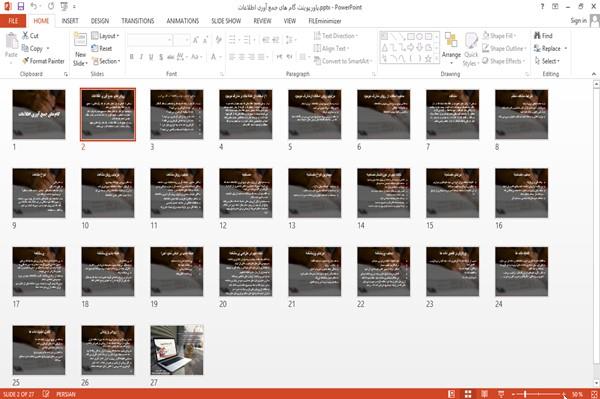This screenshot has height=399, width=600.
Task: Select Slide Sorter view icon in status bar
Action: pos(468,394)
